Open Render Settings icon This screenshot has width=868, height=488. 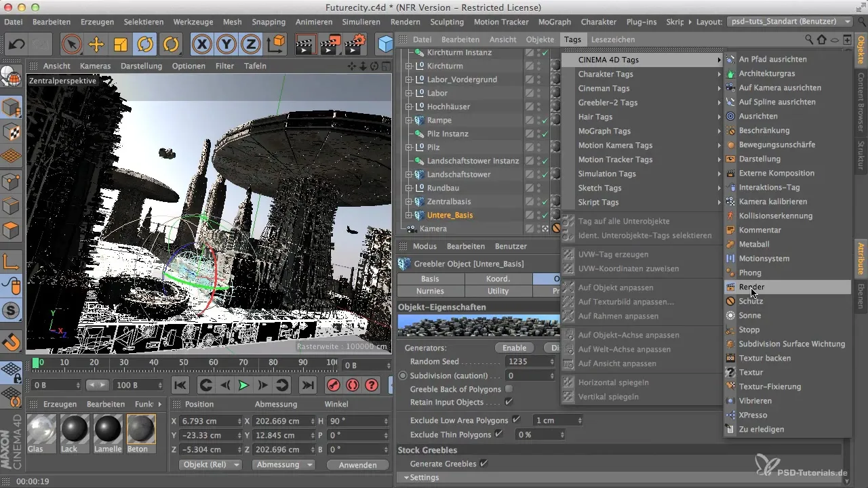click(355, 45)
